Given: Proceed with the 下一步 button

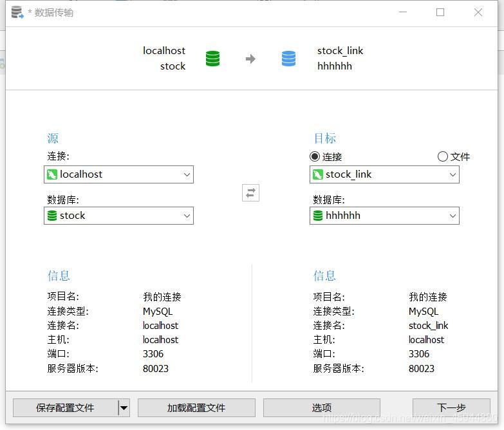Looking at the screenshot, I should pyautogui.click(x=451, y=407).
